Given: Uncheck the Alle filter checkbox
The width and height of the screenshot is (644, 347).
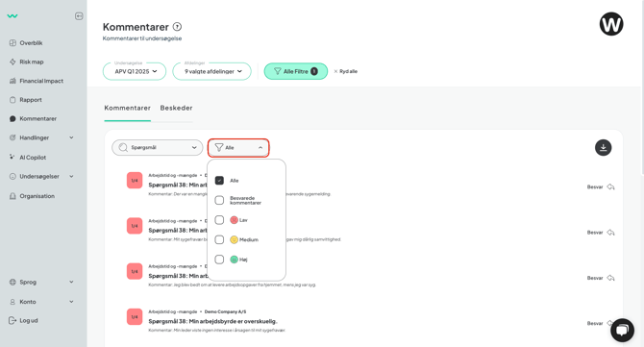Looking at the screenshot, I should pos(219,181).
